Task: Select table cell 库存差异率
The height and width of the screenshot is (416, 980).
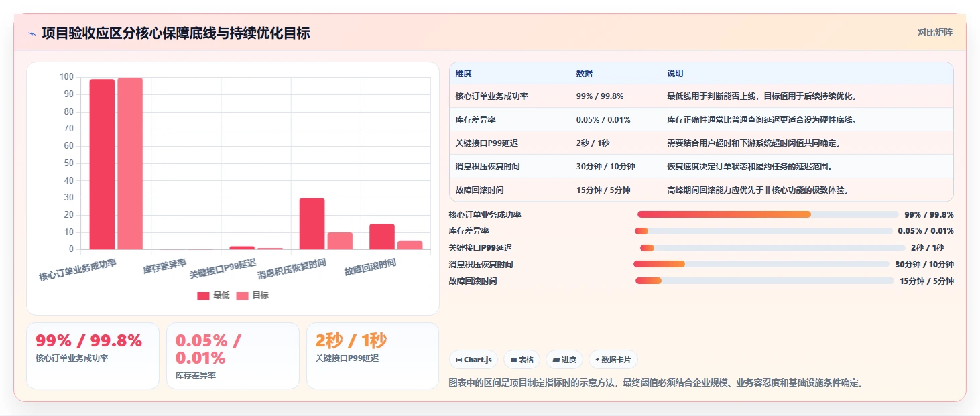Action: click(x=475, y=120)
